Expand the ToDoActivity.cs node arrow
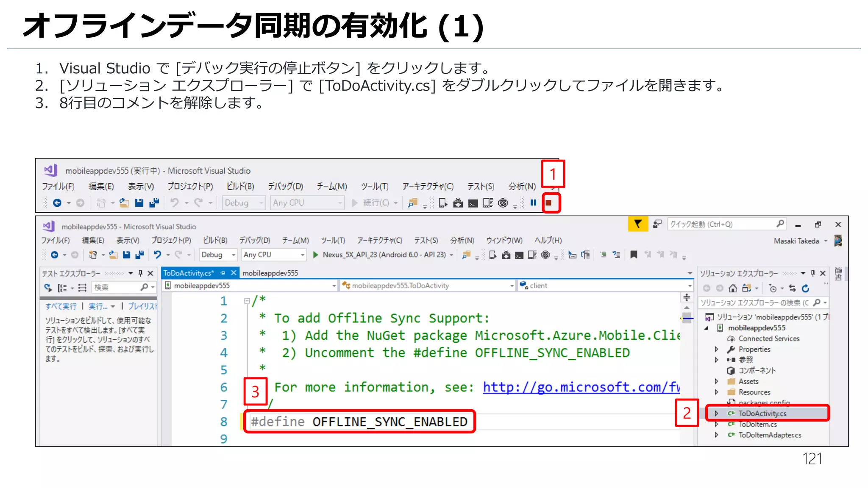The height and width of the screenshot is (488, 868). (x=716, y=413)
